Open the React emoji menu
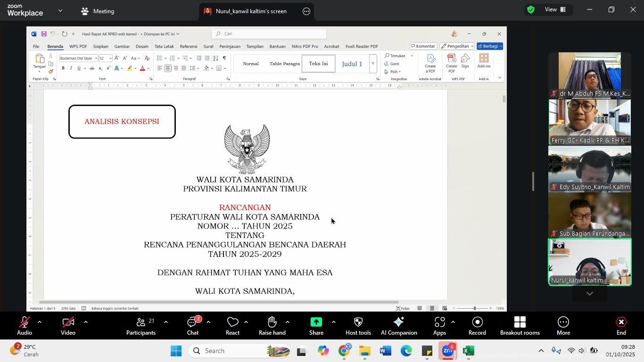644x362 pixels. click(x=232, y=326)
